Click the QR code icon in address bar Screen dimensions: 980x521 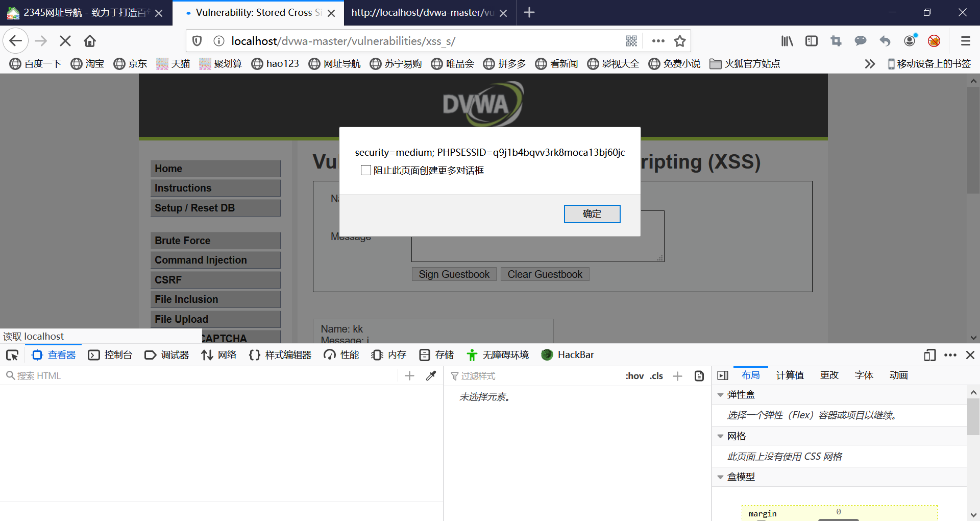click(631, 41)
